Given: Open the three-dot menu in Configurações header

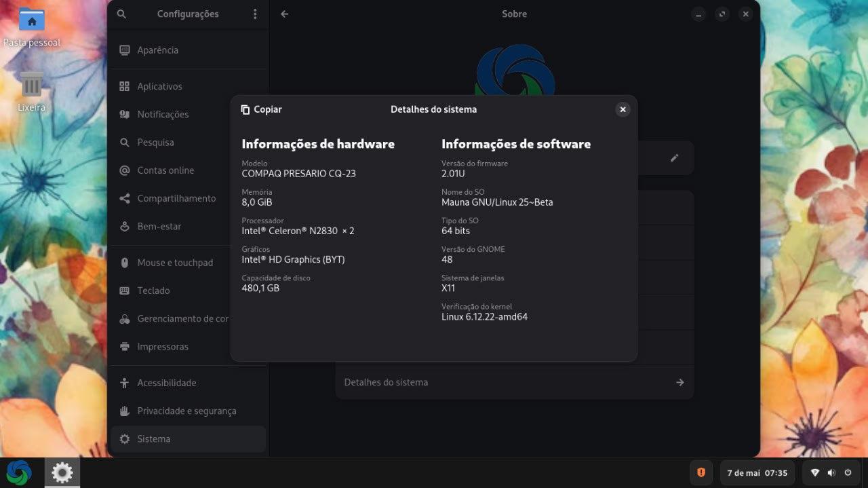Looking at the screenshot, I should pos(255,14).
